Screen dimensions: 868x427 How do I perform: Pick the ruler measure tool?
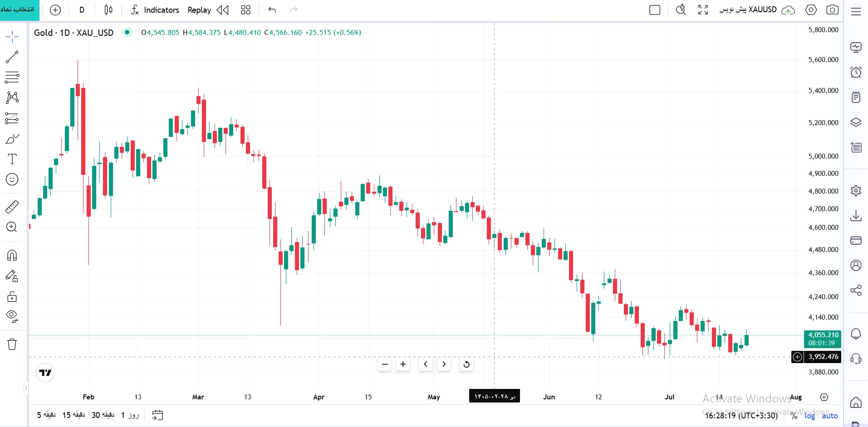click(x=12, y=207)
